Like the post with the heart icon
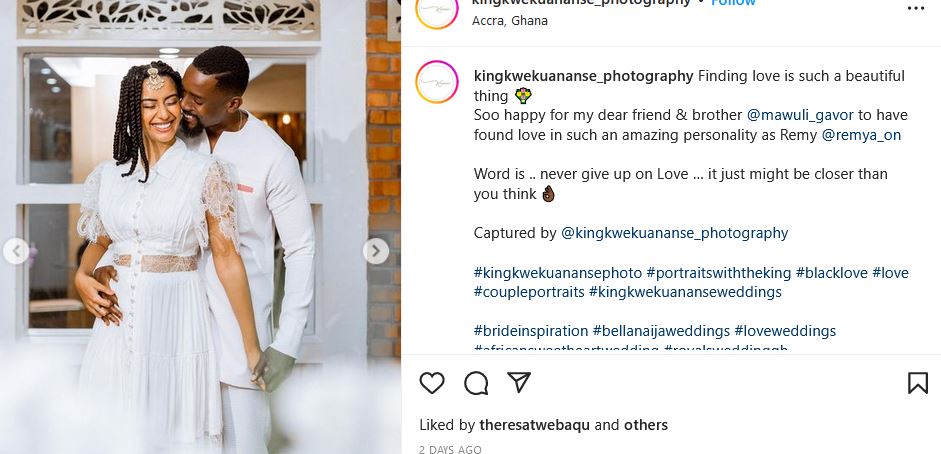 tap(432, 383)
